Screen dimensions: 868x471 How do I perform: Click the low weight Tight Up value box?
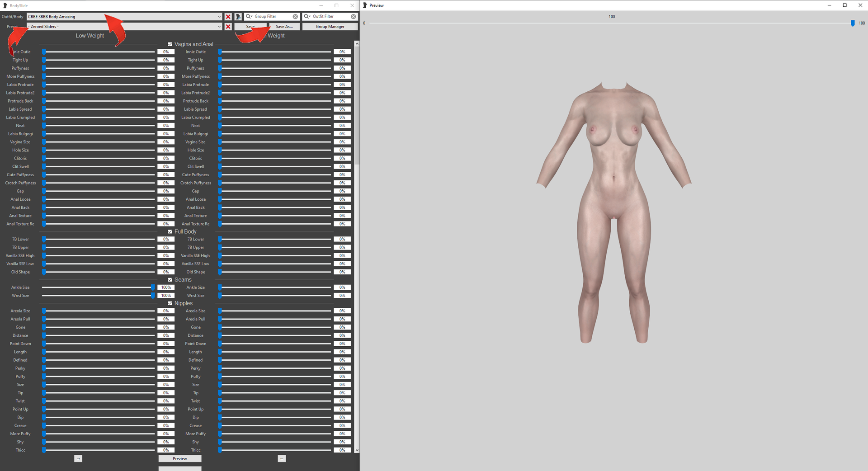tap(166, 60)
